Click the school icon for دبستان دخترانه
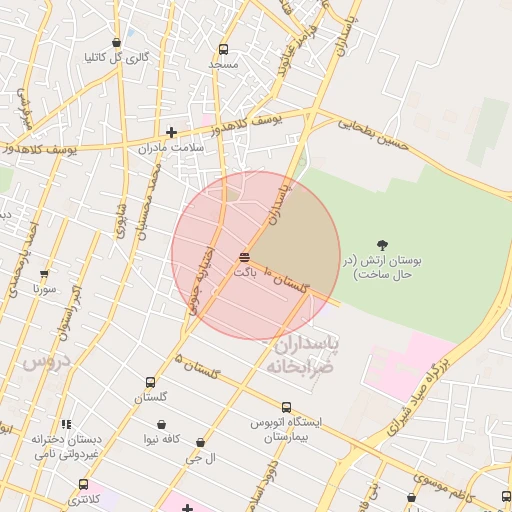 tap(66, 424)
